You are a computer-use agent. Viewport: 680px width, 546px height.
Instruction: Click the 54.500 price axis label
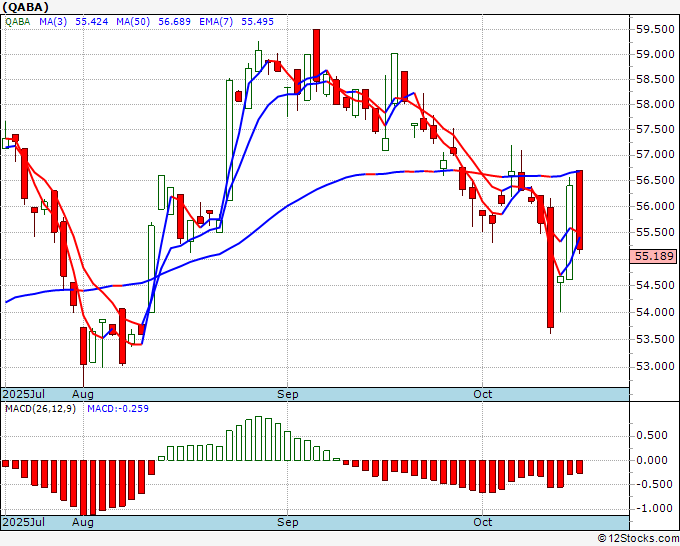pyautogui.click(x=655, y=285)
